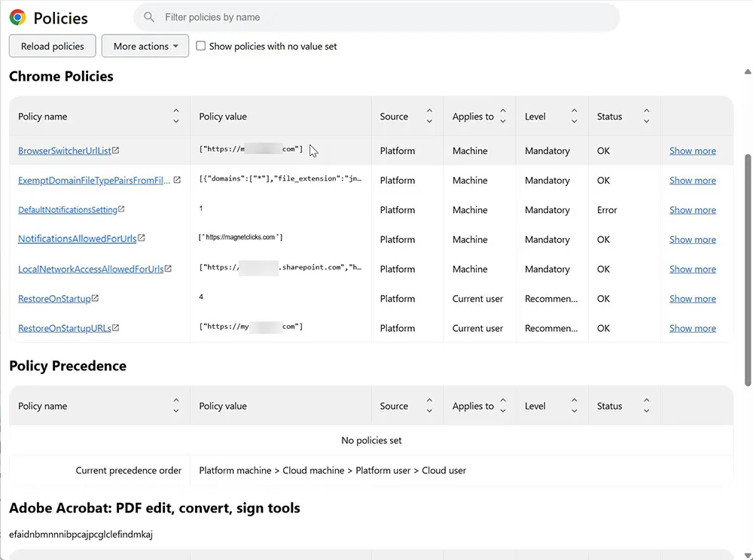Click the Chrome logo icon beside Policies
The height and width of the screenshot is (560, 753).
18,18
